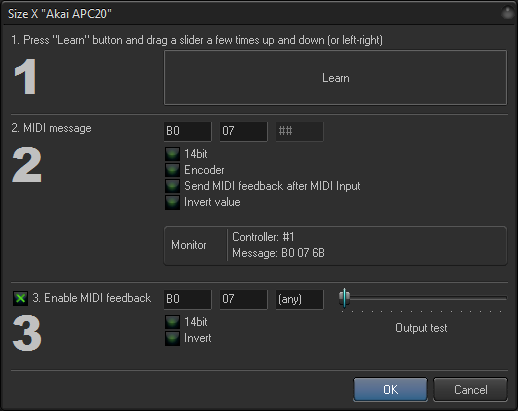Click the ## value field

(300, 131)
